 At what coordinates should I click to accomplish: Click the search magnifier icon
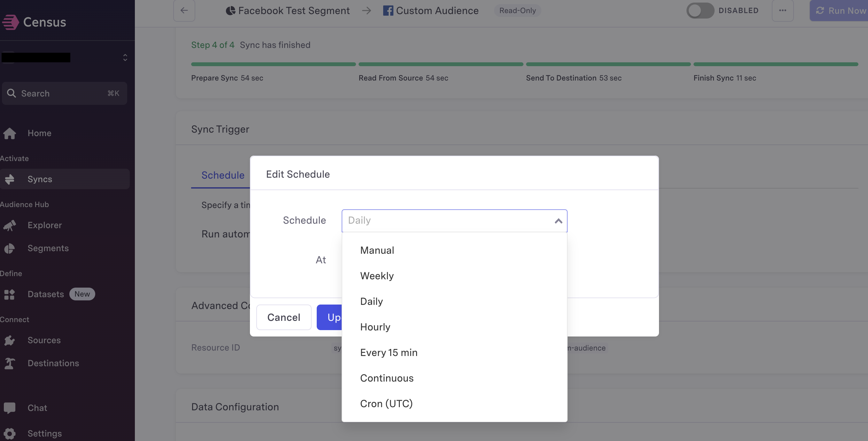click(12, 93)
